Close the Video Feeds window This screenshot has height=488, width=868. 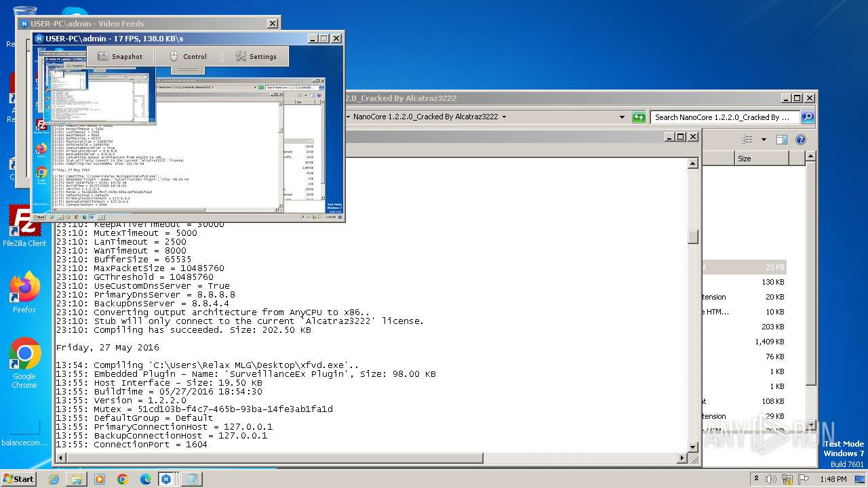273,24
